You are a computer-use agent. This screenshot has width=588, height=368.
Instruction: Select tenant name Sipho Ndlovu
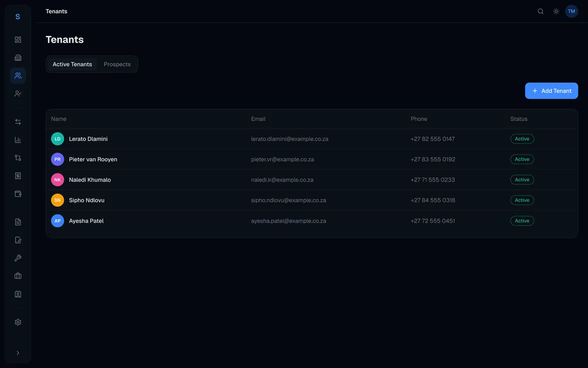[x=86, y=200]
